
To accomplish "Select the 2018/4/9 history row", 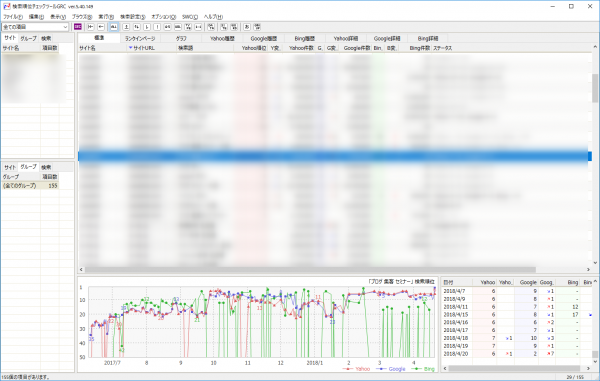I will click(x=517, y=299).
